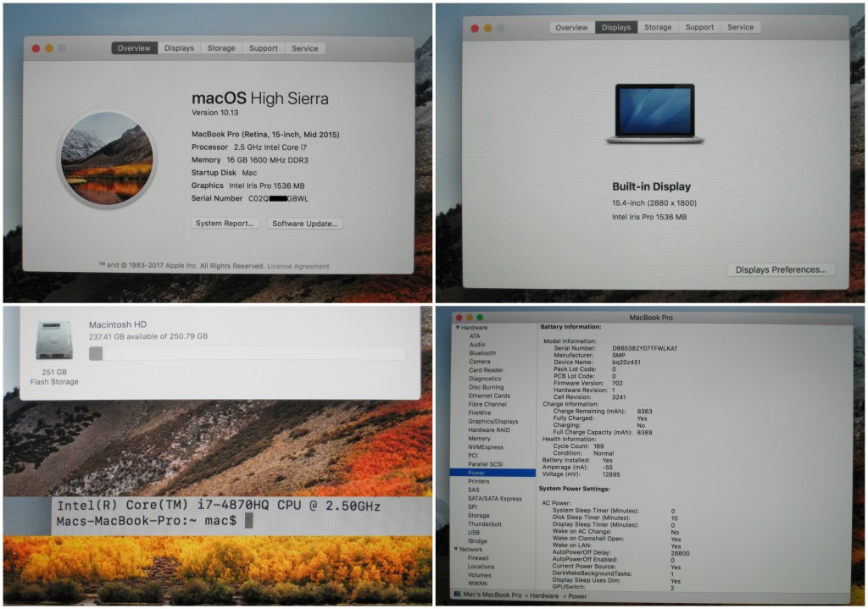The width and height of the screenshot is (868, 609).
Task: Select Bluetooth in the sidebar
Action: pos(482,353)
